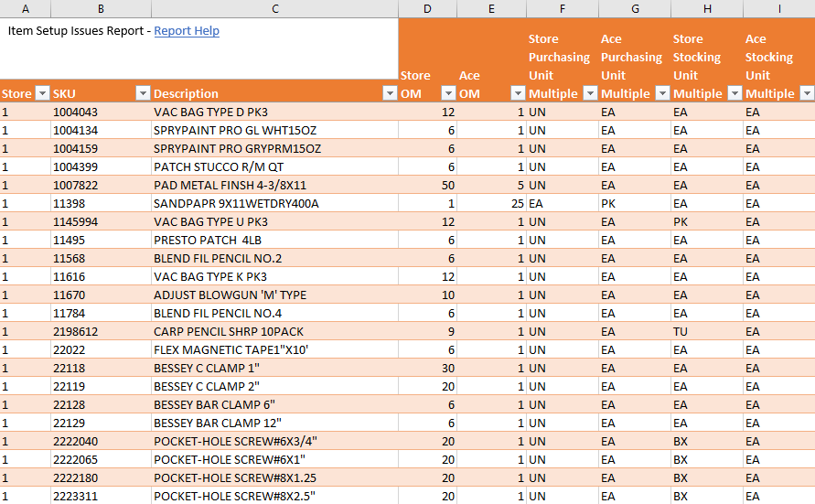Click the Ace OM value 25

491,203
